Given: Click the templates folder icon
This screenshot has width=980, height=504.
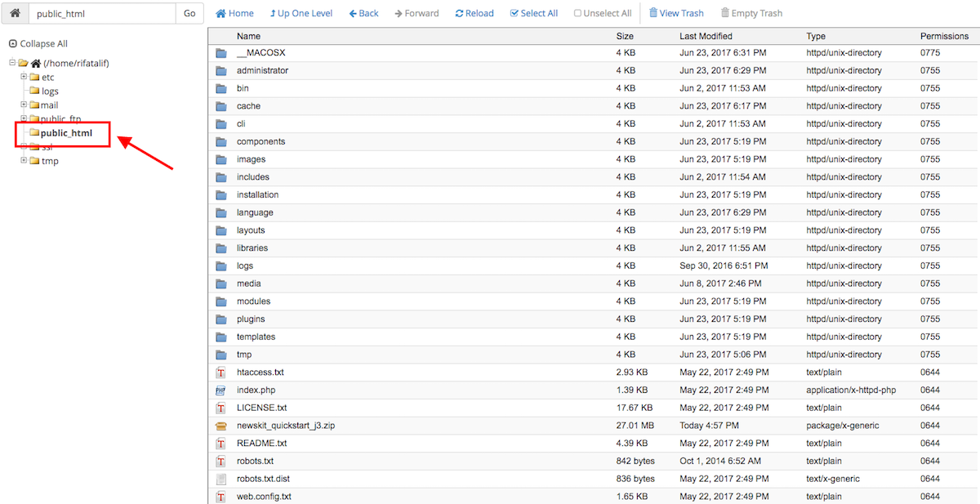Looking at the screenshot, I should click(x=220, y=337).
